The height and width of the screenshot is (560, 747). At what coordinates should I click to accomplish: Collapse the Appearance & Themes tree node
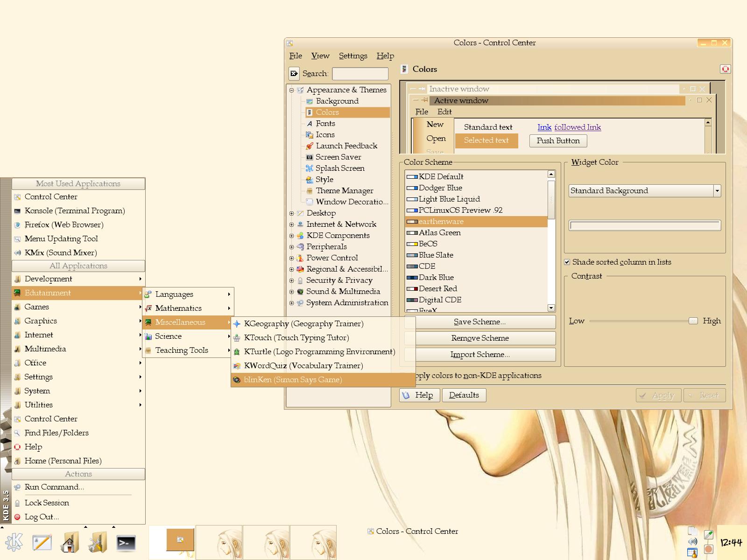click(292, 90)
